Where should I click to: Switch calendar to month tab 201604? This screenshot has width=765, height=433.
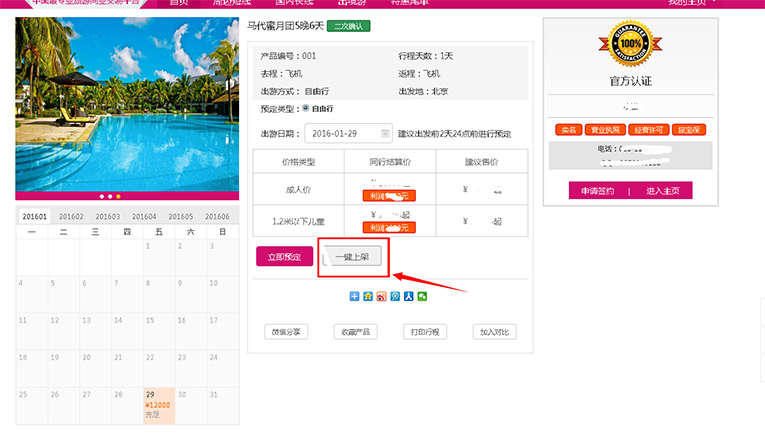point(144,216)
